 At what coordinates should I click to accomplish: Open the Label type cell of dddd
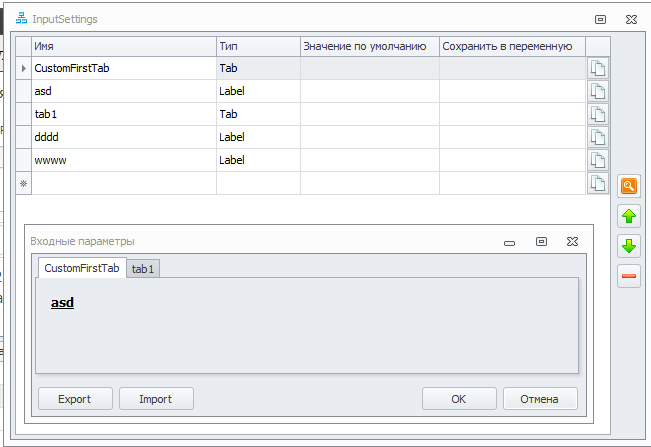[x=258, y=137]
